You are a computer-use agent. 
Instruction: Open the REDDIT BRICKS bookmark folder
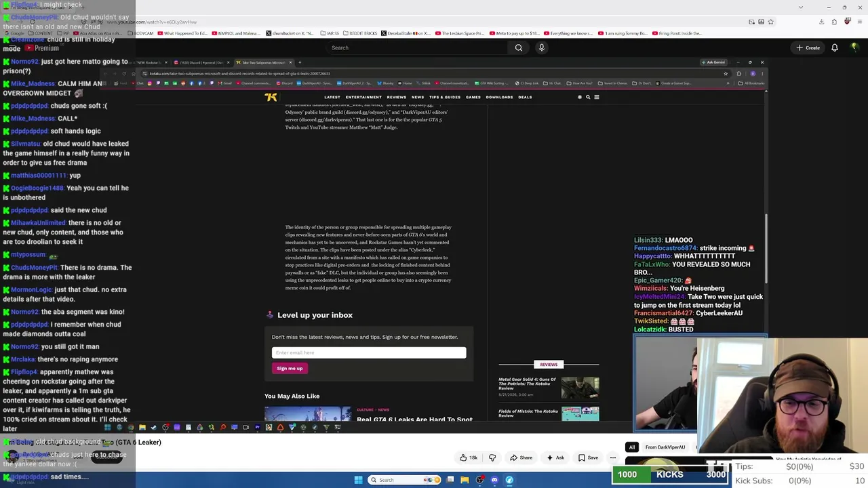click(x=359, y=33)
